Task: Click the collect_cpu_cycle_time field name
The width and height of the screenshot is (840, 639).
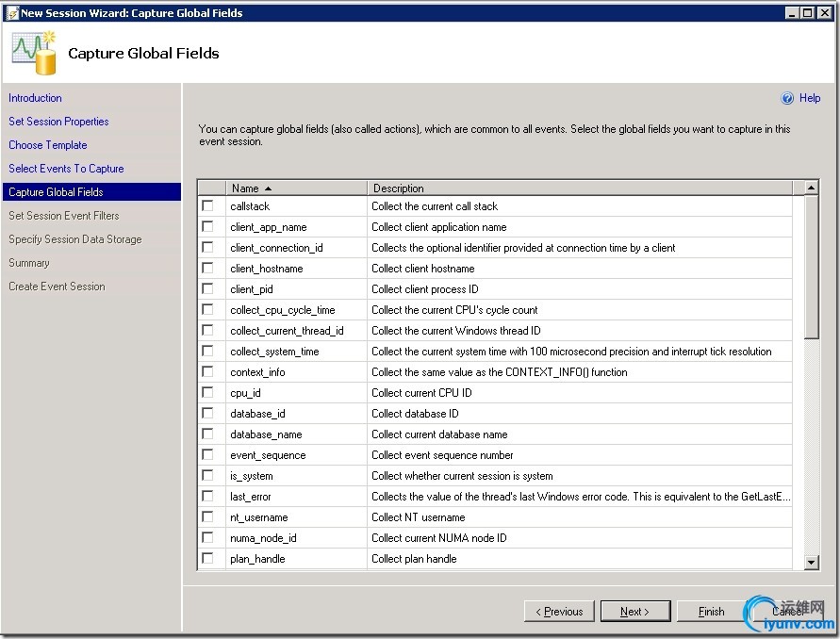Action: (282, 310)
